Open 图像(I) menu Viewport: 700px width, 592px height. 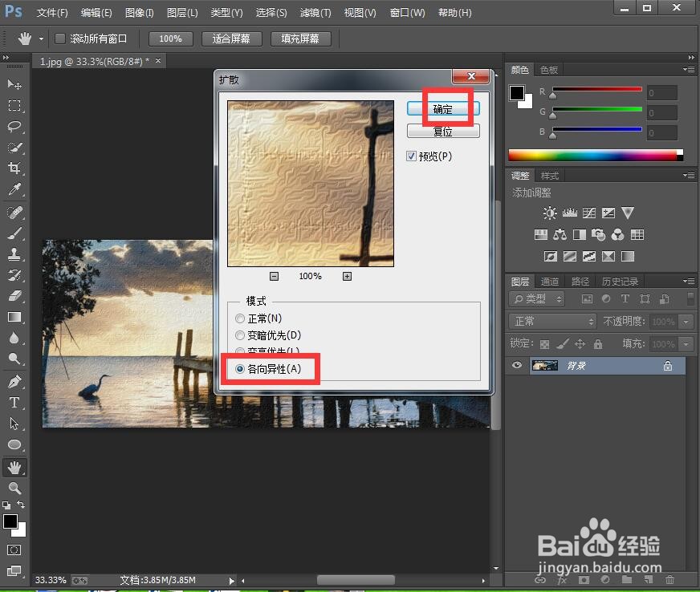[x=140, y=13]
